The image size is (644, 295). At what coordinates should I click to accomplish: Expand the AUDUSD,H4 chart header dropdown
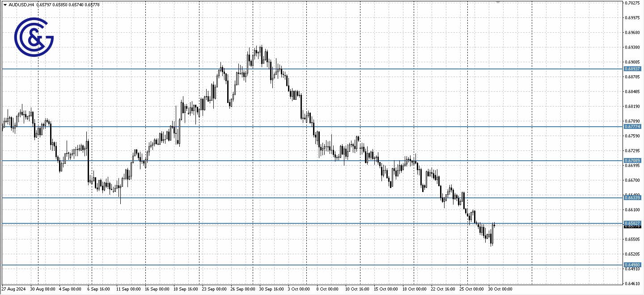click(4, 4)
